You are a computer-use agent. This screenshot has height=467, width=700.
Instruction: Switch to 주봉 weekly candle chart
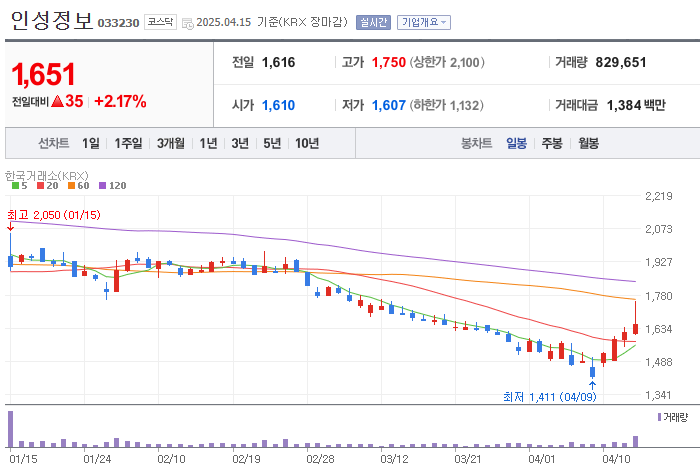tap(552, 143)
